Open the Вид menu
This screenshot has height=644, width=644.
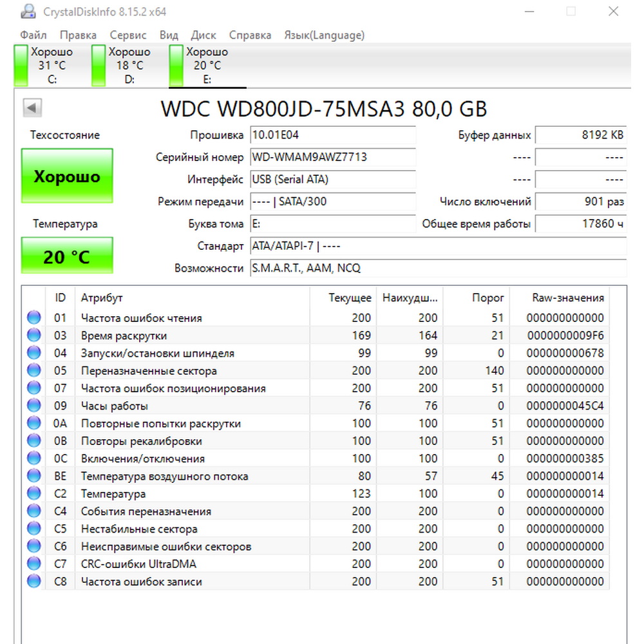click(169, 35)
